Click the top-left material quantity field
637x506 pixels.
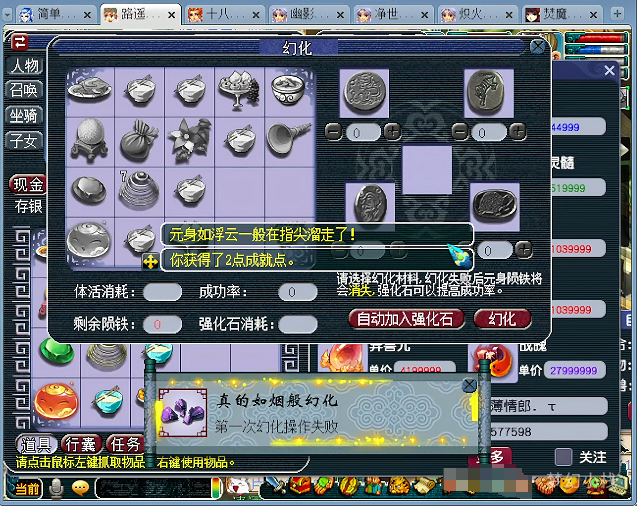363,132
